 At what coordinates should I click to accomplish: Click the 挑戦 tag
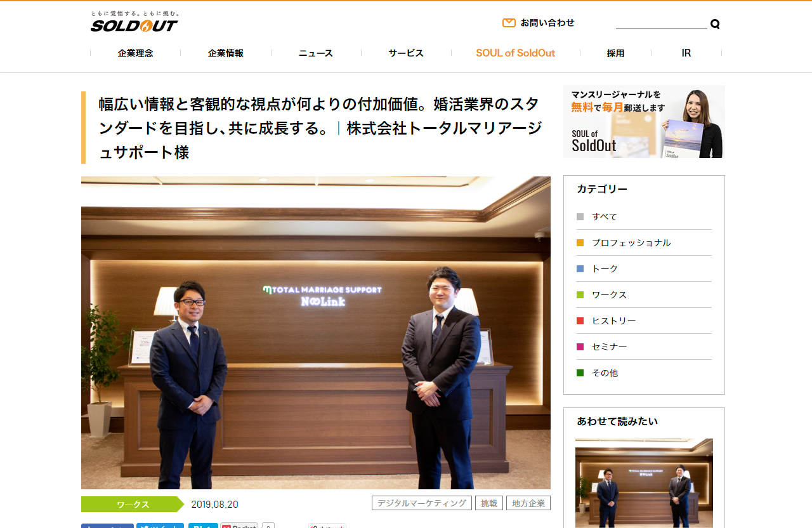[x=489, y=503]
